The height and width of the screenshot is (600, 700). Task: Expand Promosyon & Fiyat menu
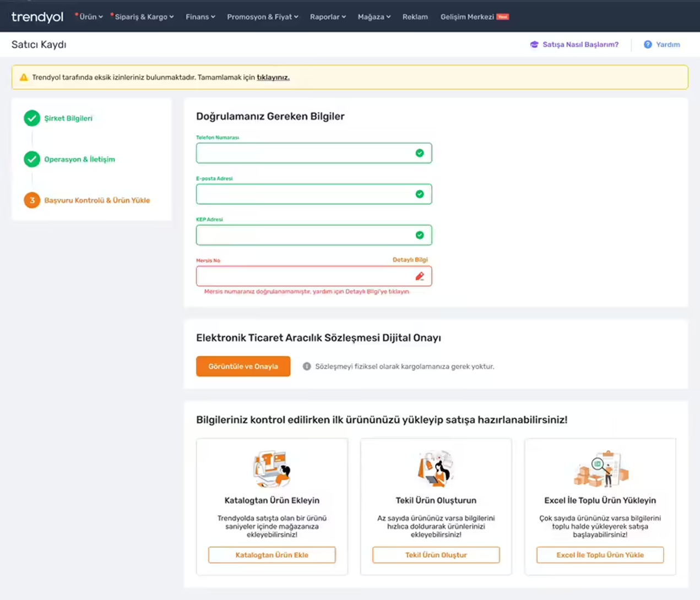pyautogui.click(x=263, y=17)
